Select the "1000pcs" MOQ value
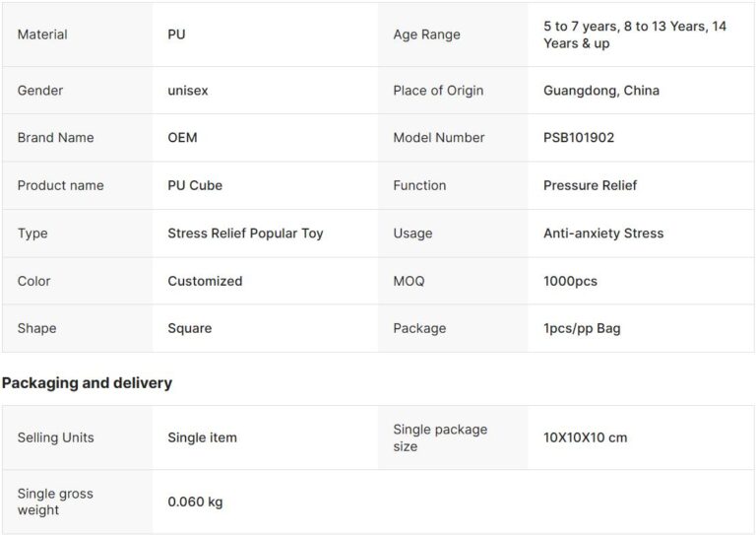Viewport: 756px width, 535px height. tap(570, 281)
